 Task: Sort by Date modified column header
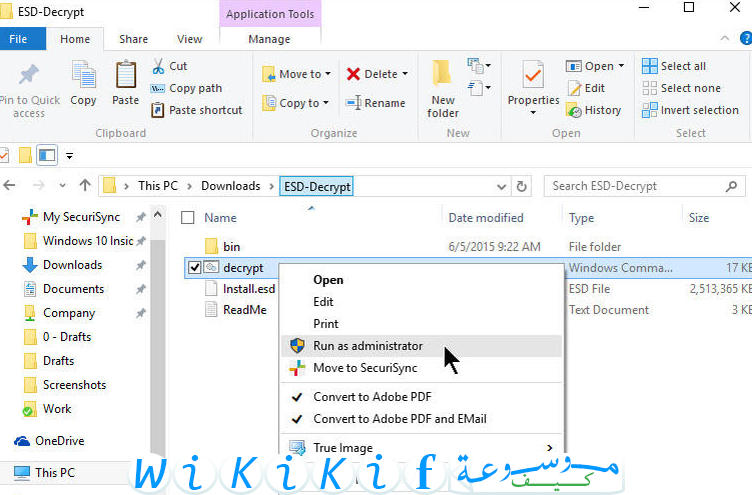pyautogui.click(x=486, y=218)
